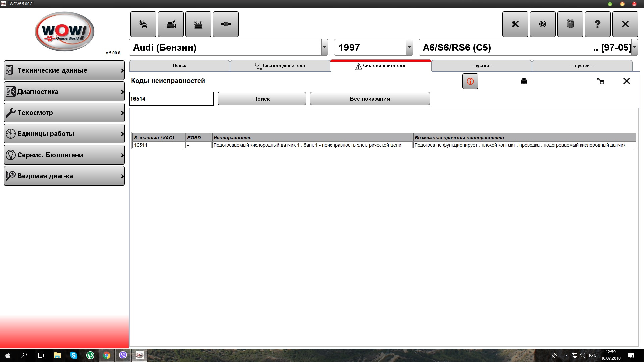Open the notification center icon

pos(631,355)
